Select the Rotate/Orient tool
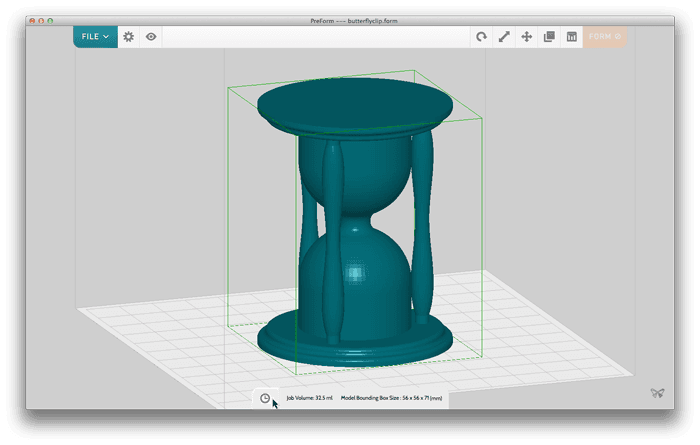 tap(481, 37)
